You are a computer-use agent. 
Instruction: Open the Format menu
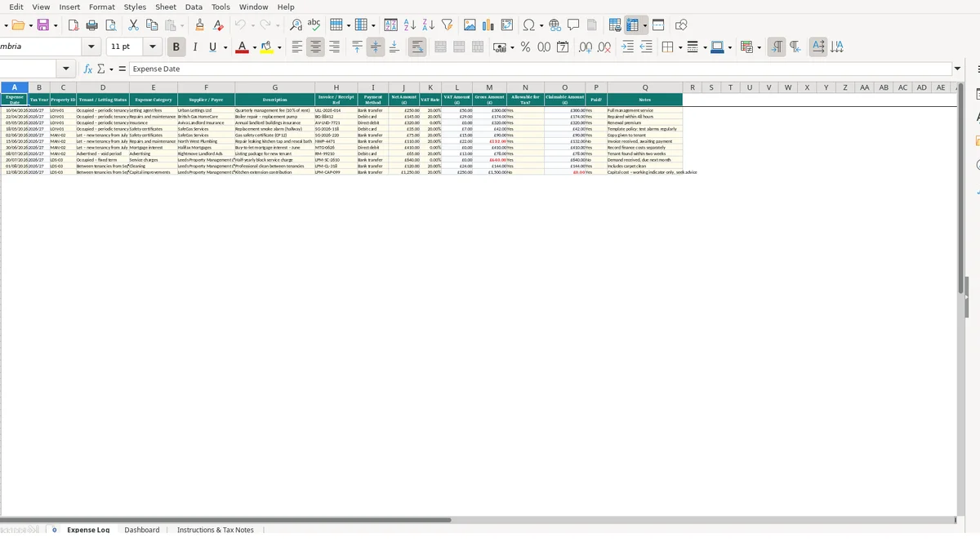click(102, 7)
